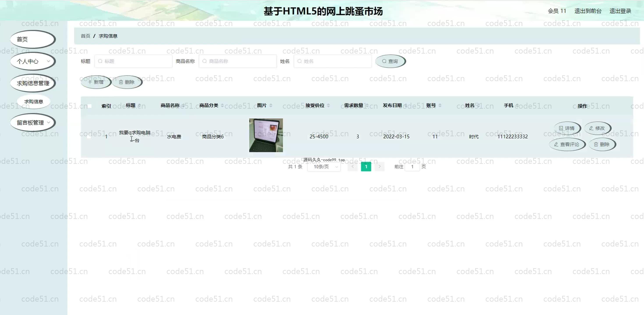Click the toolbar 删除 button above the table
The width and height of the screenshot is (644, 315).
127,82
